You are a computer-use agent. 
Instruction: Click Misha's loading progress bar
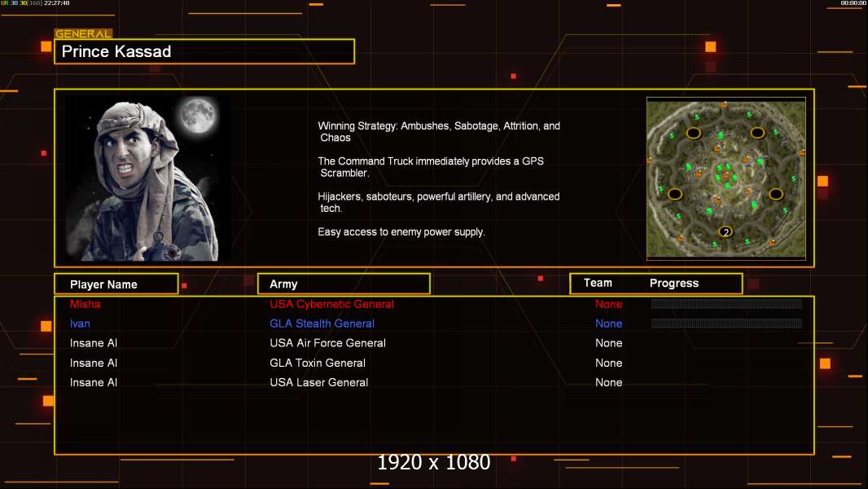click(x=726, y=303)
